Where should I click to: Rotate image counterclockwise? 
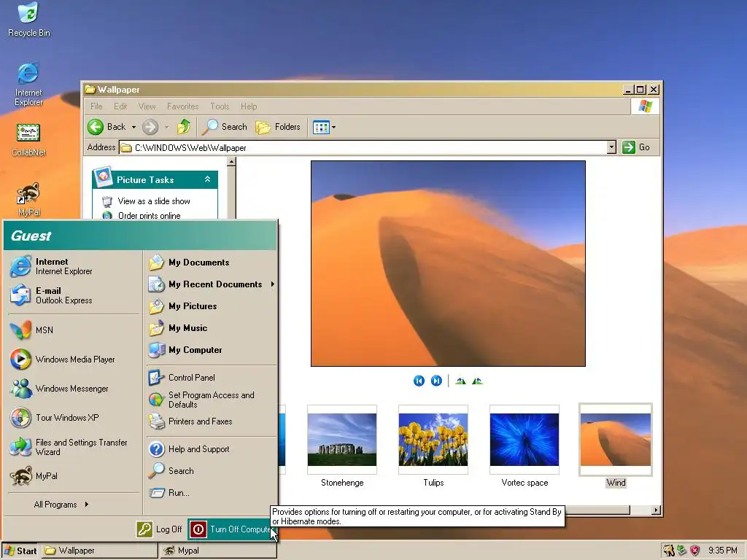(477, 381)
